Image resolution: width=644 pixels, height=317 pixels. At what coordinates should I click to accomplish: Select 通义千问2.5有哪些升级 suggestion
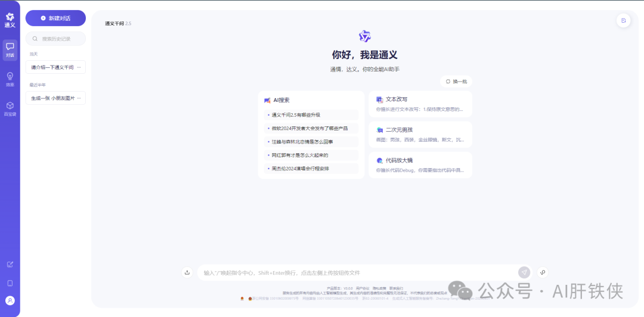(x=311, y=115)
